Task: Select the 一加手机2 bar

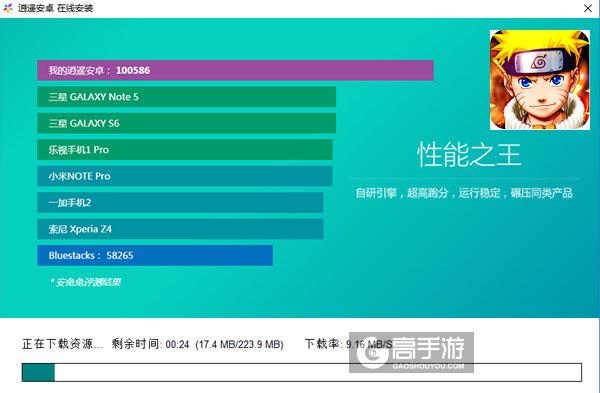Action: tap(180, 202)
